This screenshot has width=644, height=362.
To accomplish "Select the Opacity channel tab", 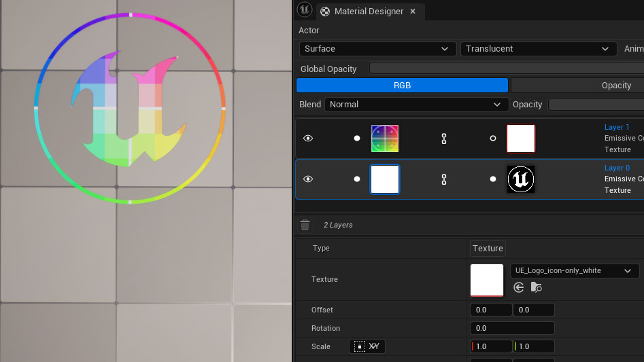I will click(577, 86).
